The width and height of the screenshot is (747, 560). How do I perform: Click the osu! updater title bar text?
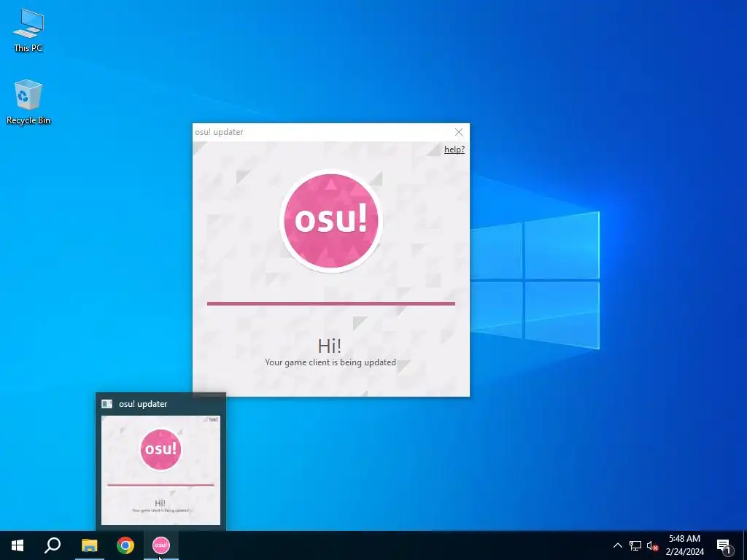point(219,132)
